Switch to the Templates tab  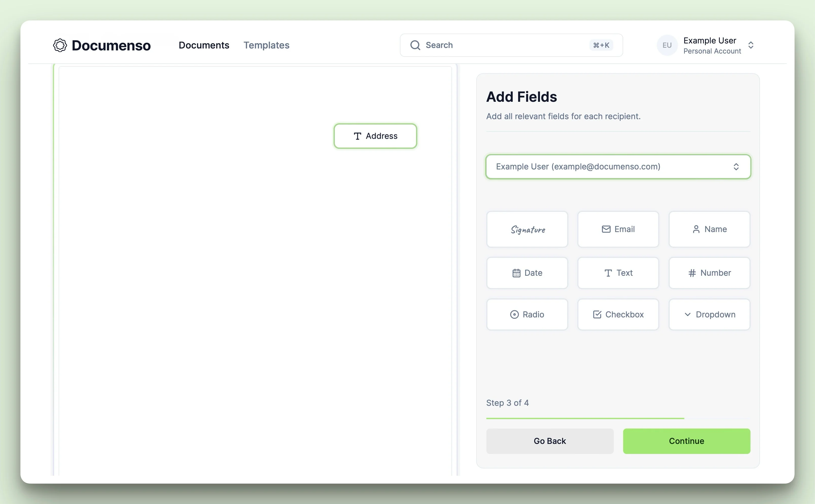[x=266, y=45]
